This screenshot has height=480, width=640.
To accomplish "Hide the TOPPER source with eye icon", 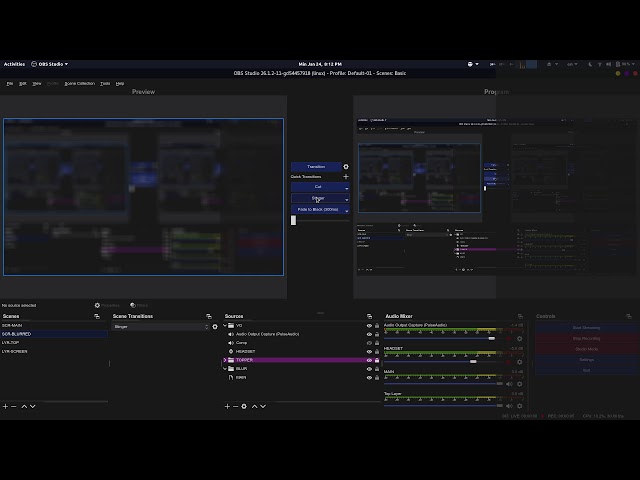I will pyautogui.click(x=369, y=360).
